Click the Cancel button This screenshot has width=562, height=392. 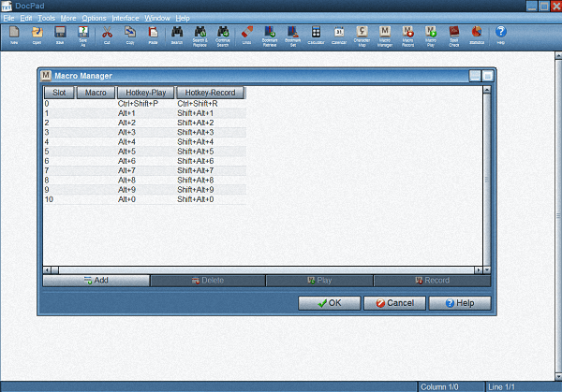[x=394, y=303]
